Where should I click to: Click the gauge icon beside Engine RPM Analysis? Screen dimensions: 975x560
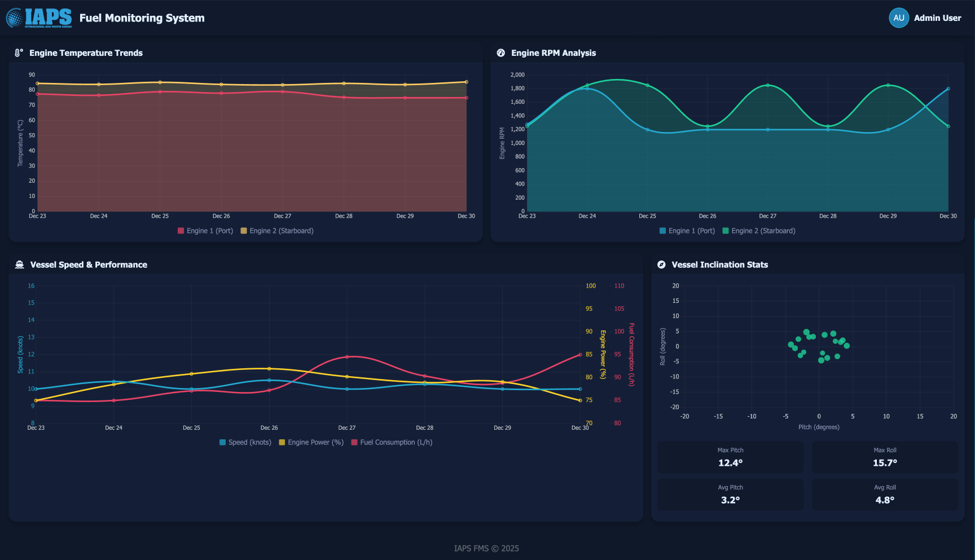pyautogui.click(x=500, y=53)
